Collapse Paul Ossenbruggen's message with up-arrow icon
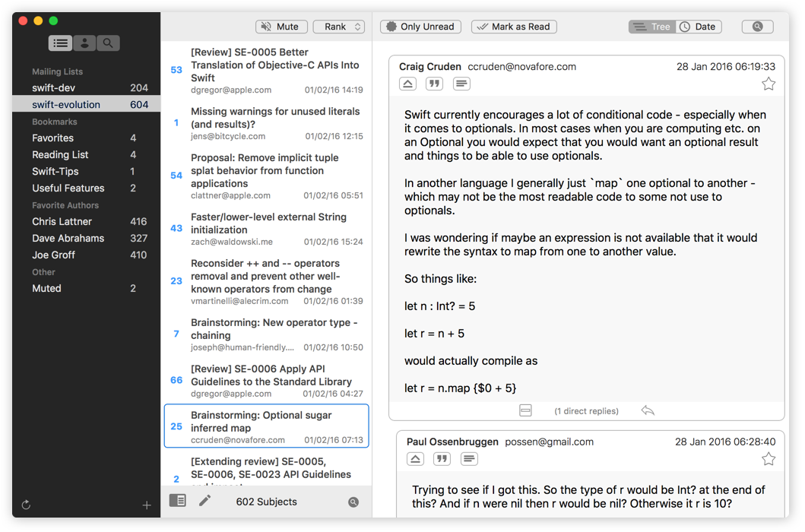The height and width of the screenshot is (532, 805). tap(415, 459)
